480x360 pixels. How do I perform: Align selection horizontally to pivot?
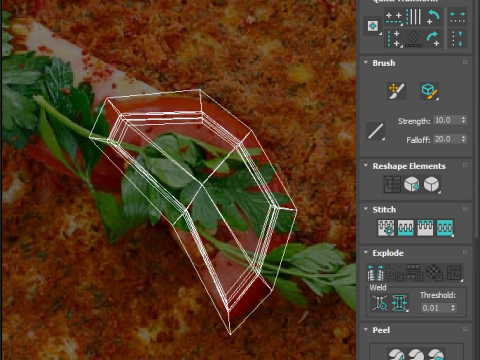[x=394, y=17]
